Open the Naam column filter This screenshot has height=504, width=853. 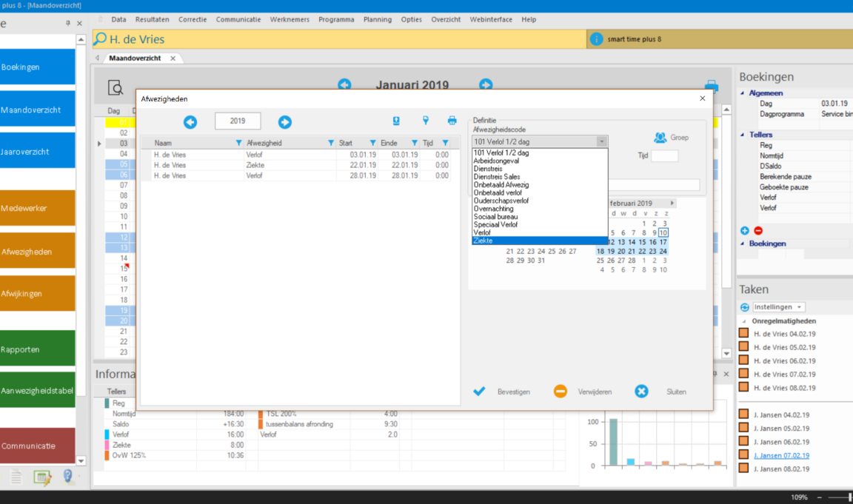[x=238, y=143]
